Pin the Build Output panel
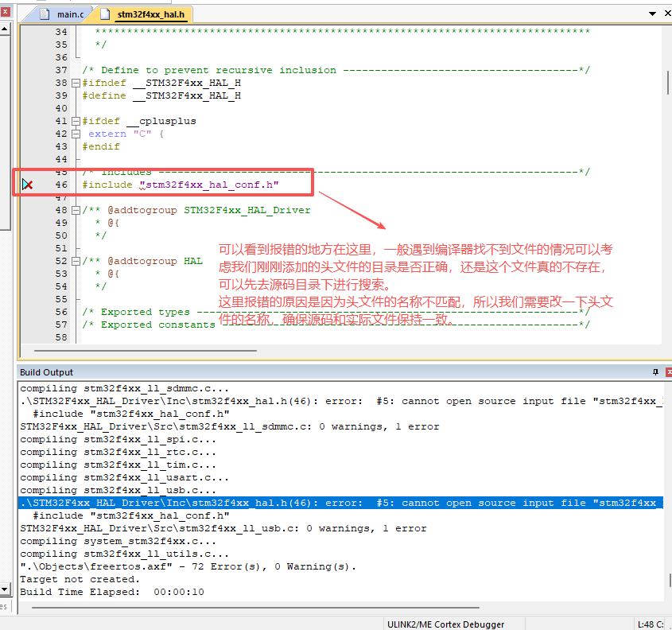The width and height of the screenshot is (672, 630). pos(655,372)
